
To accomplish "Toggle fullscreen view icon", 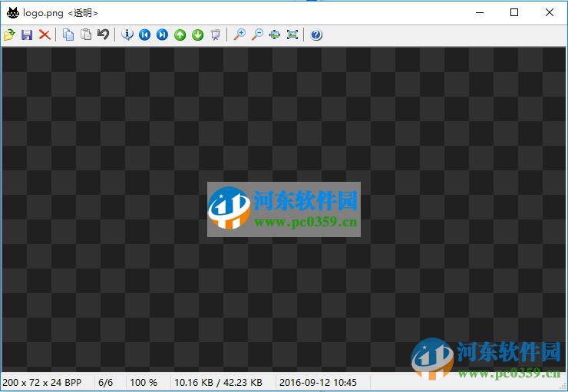I will [x=292, y=35].
